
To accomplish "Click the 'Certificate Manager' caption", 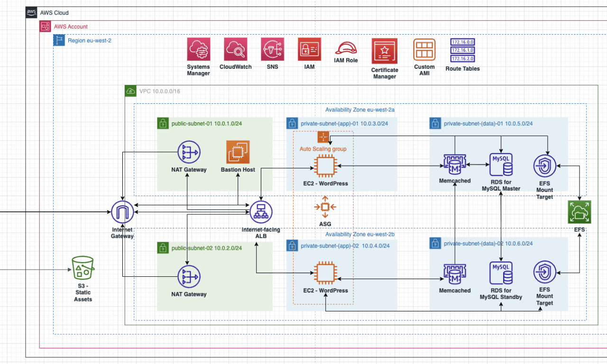I will [385, 73].
